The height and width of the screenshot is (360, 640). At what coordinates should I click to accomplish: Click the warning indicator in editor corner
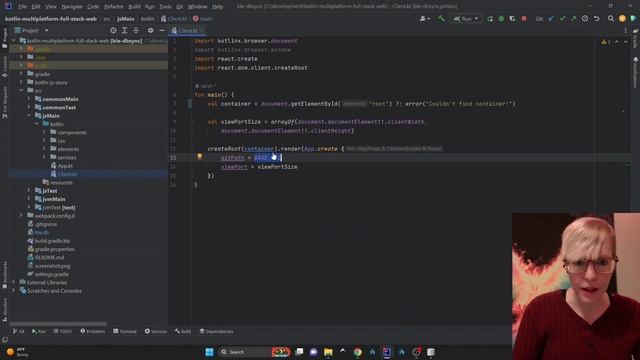pos(605,42)
